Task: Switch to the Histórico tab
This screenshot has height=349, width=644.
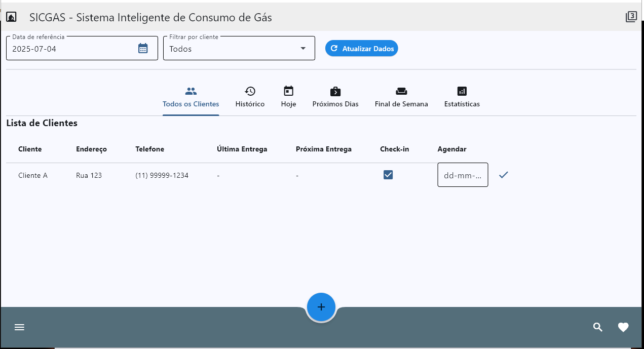Action: click(x=250, y=97)
